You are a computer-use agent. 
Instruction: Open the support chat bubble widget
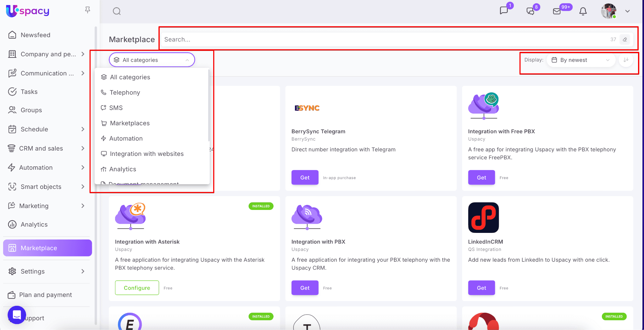coord(17,315)
